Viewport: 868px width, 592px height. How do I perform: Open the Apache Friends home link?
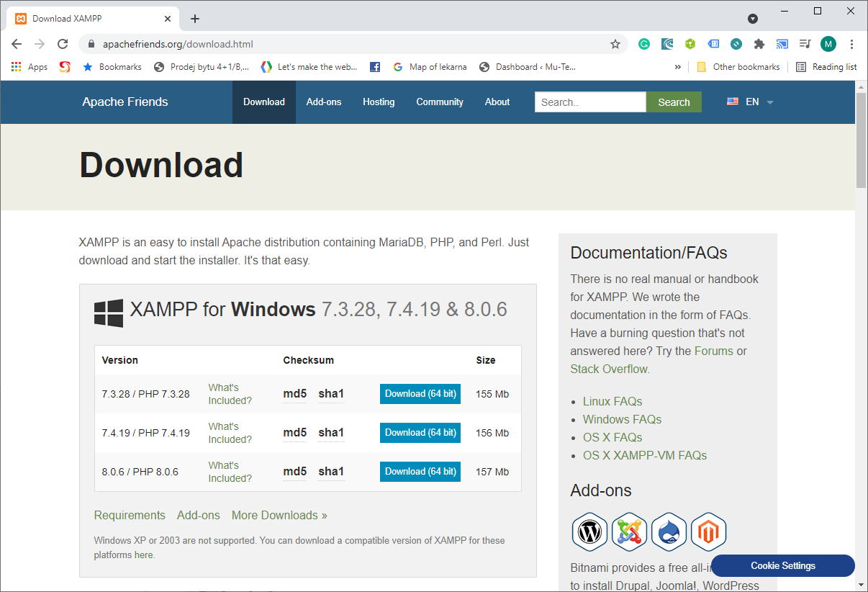click(x=125, y=102)
